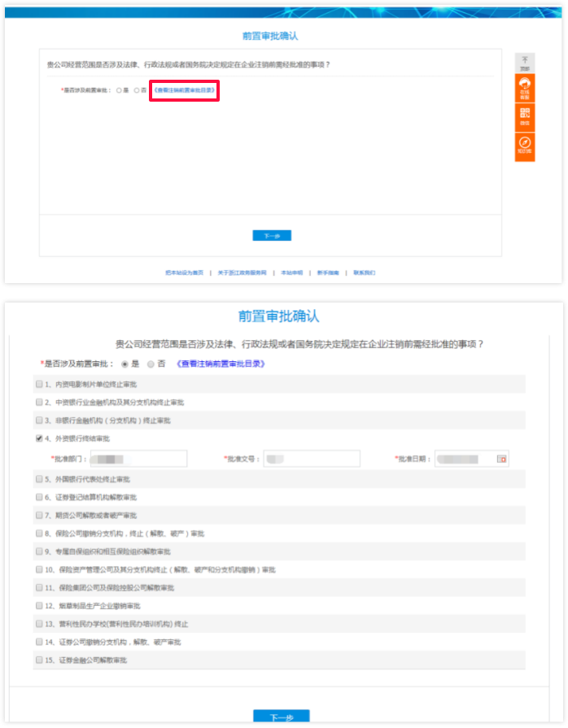Select 是 radio in the upper empty form
Image resolution: width=568 pixels, height=728 pixels.
[x=119, y=90]
